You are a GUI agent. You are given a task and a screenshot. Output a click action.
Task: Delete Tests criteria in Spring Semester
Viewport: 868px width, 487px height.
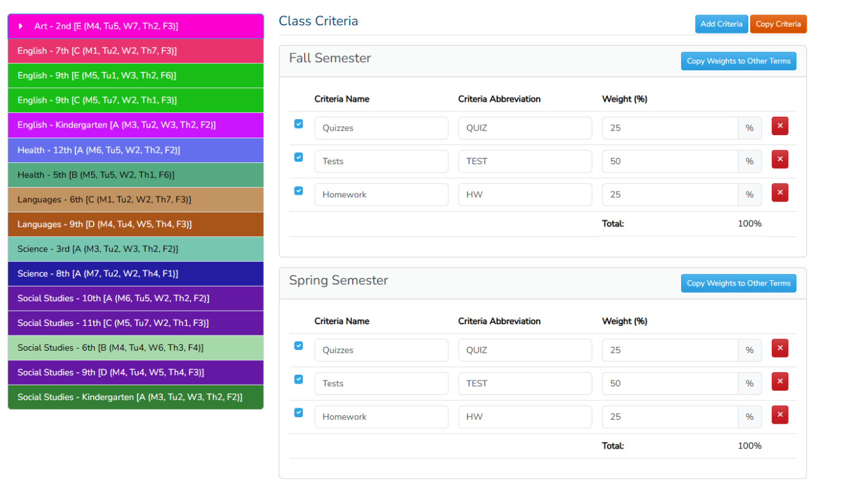(x=779, y=382)
